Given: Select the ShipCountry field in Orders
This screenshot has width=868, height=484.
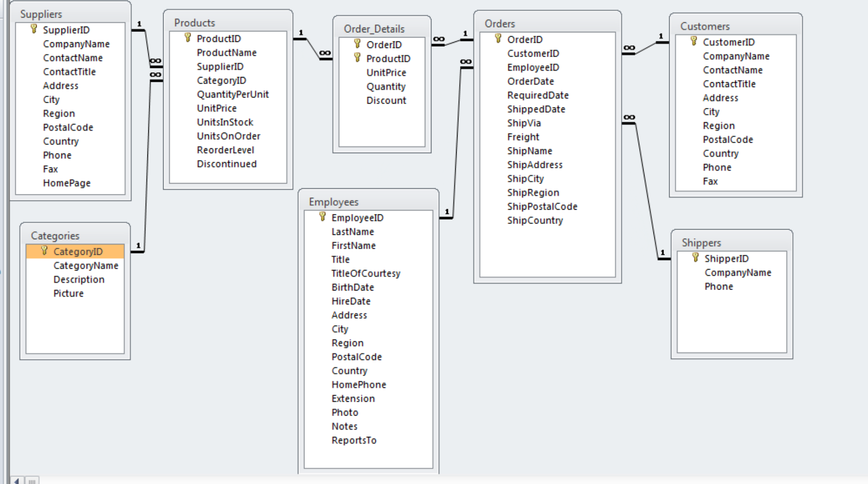Looking at the screenshot, I should click(536, 220).
